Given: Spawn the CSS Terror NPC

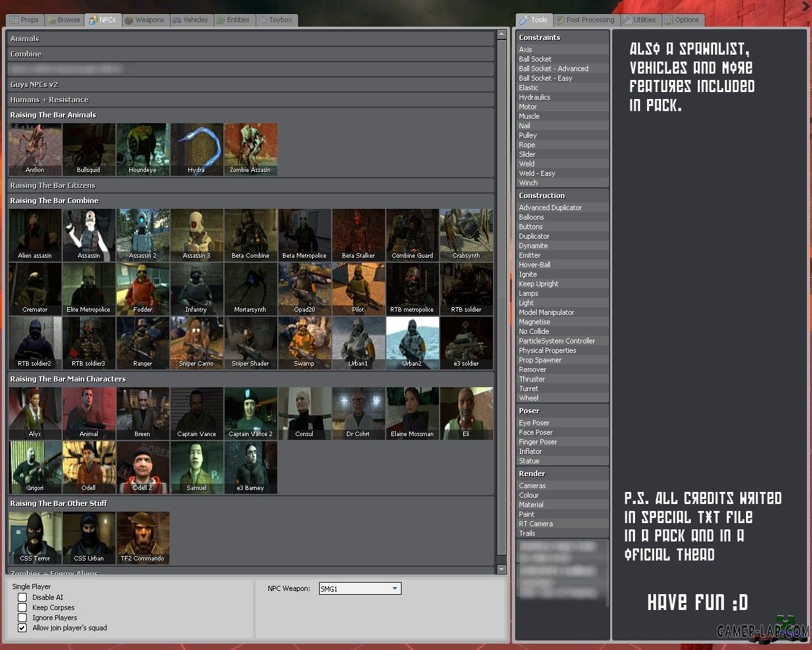Looking at the screenshot, I should 36,538.
